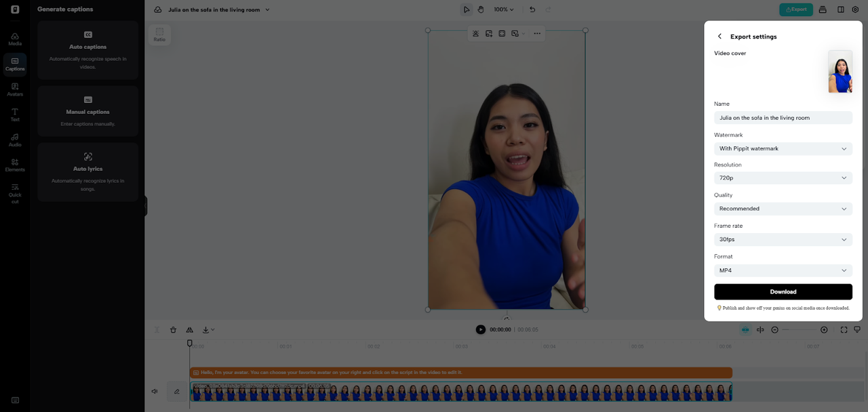Expand the MP4 Format dropdown
Image resolution: width=868 pixels, height=412 pixels.
point(783,270)
